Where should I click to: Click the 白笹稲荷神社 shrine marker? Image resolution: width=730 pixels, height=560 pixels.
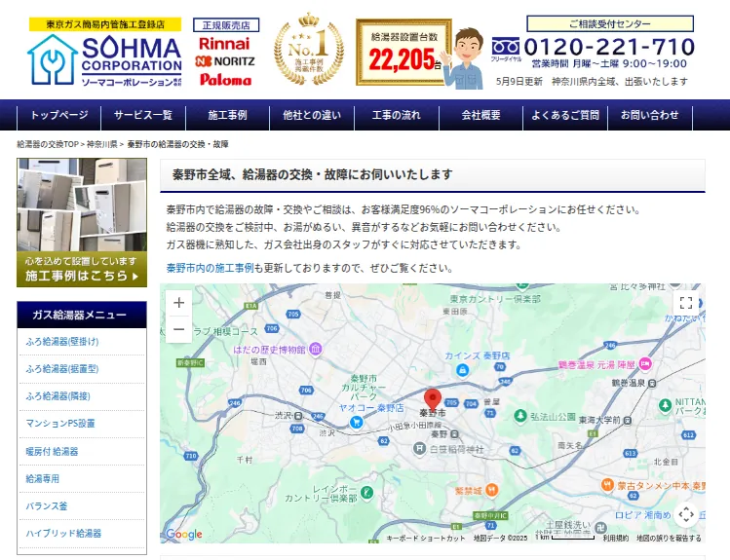pos(419,448)
